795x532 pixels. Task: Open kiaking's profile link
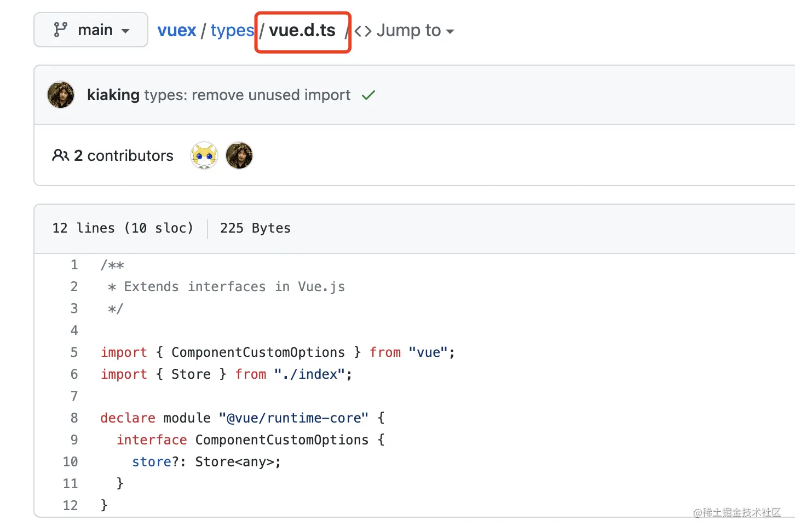click(x=113, y=95)
